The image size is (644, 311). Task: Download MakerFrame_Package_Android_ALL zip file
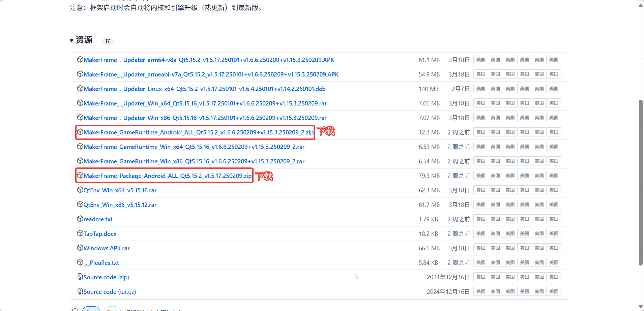click(167, 176)
